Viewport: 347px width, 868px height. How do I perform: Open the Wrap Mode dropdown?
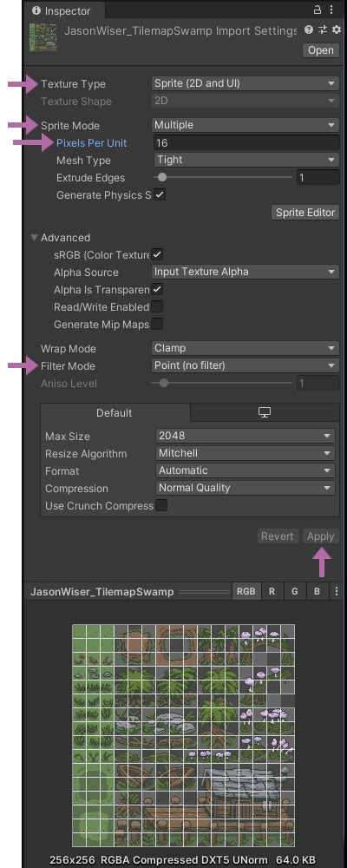(x=246, y=348)
